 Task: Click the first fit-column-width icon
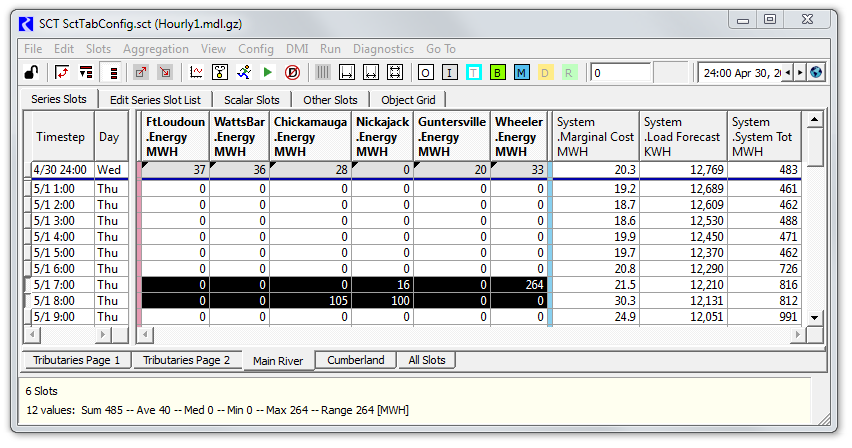347,72
